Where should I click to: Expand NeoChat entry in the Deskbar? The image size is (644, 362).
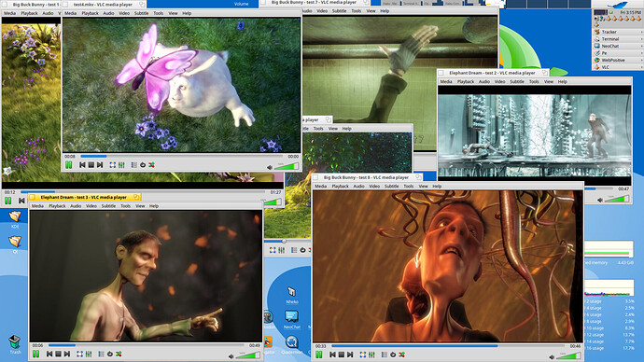click(618, 46)
